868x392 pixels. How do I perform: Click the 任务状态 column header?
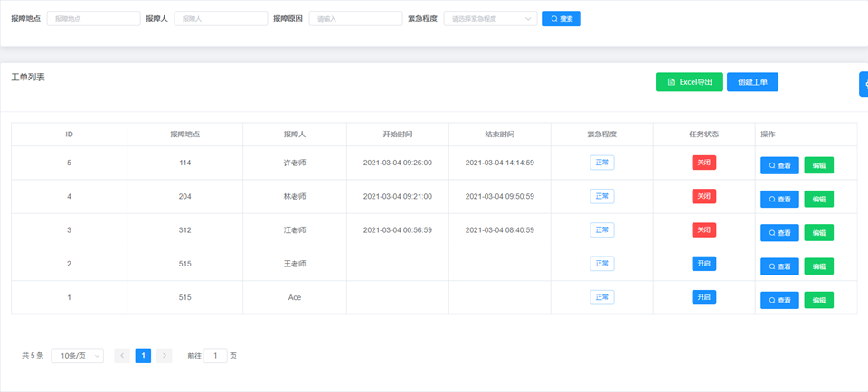[703, 135]
